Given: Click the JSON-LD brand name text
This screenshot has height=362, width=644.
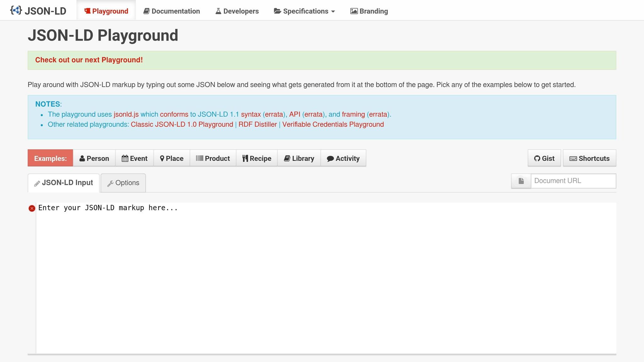Looking at the screenshot, I should [x=45, y=11].
